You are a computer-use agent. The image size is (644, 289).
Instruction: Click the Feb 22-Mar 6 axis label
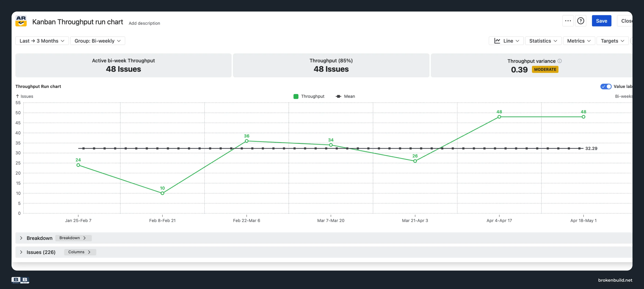pyautogui.click(x=246, y=220)
